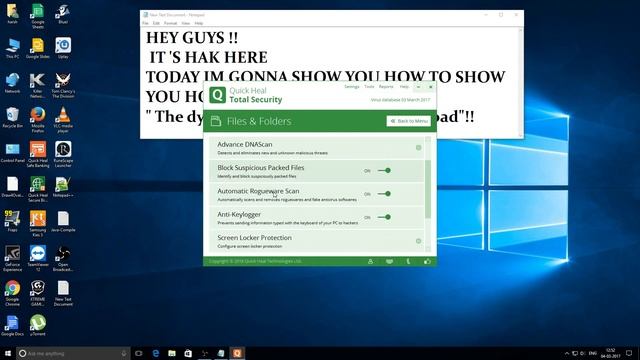Open Network desktop icon

click(12, 83)
